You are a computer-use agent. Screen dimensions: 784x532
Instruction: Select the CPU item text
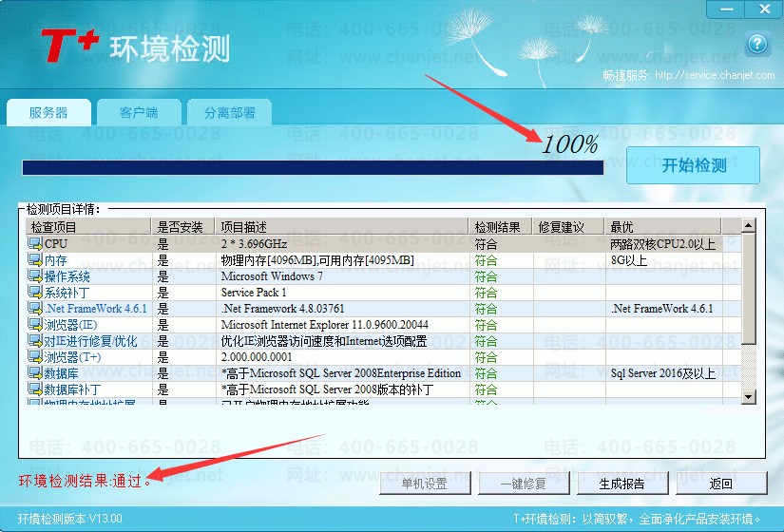point(56,244)
